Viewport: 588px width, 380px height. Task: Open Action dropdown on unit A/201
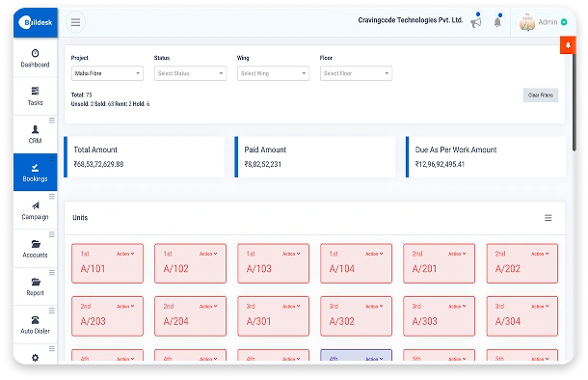pyautogui.click(x=457, y=254)
